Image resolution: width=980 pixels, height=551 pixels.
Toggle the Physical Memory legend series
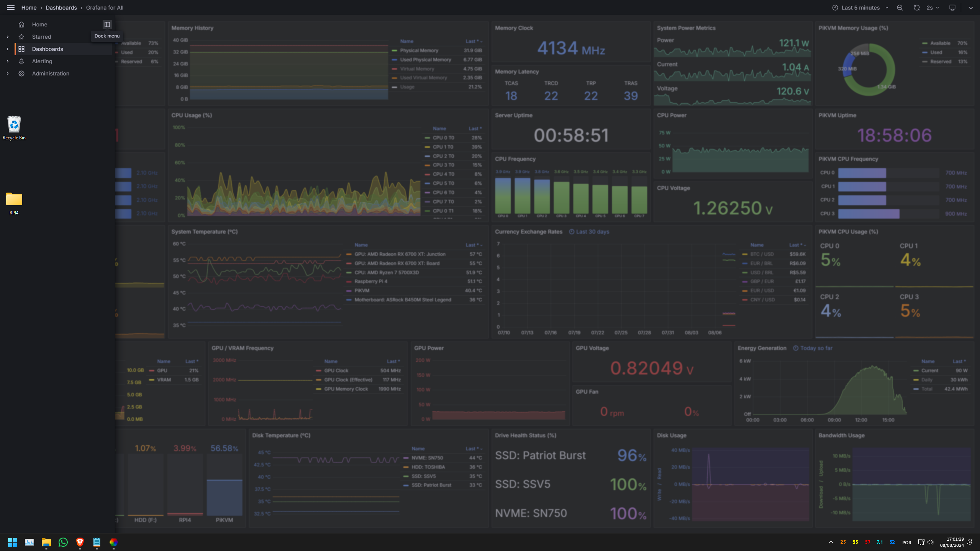[x=419, y=51]
